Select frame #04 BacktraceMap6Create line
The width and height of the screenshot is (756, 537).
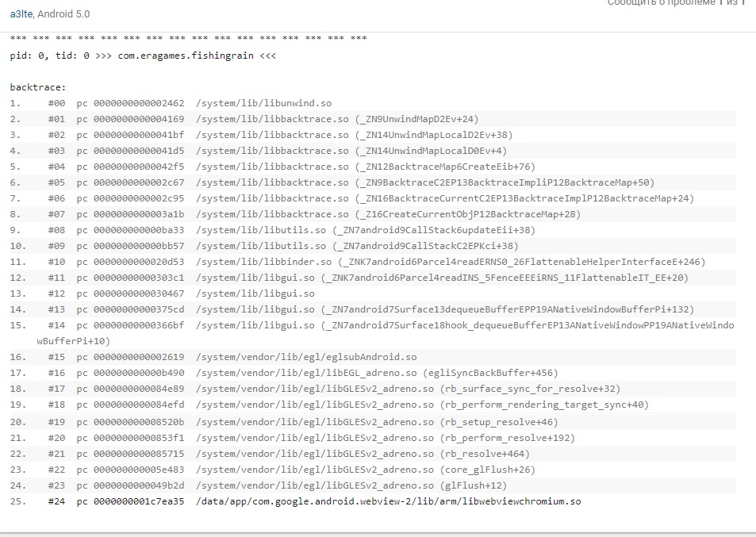click(373, 167)
